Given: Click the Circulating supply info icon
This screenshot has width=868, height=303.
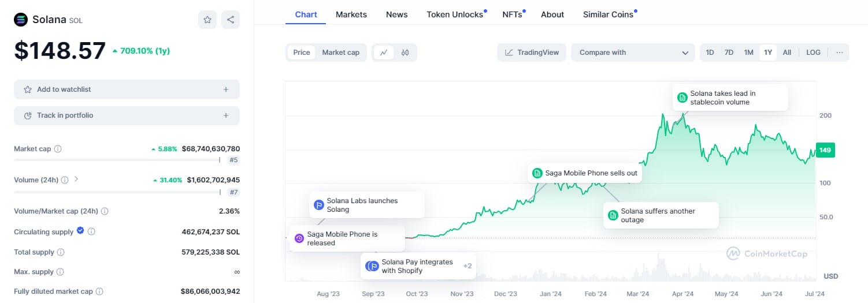Looking at the screenshot, I should (x=91, y=232).
